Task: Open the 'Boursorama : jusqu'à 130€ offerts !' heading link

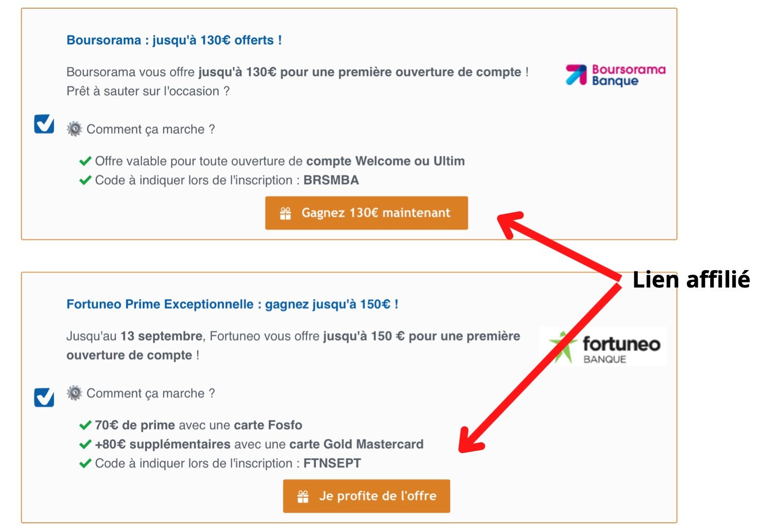Action: tap(175, 39)
